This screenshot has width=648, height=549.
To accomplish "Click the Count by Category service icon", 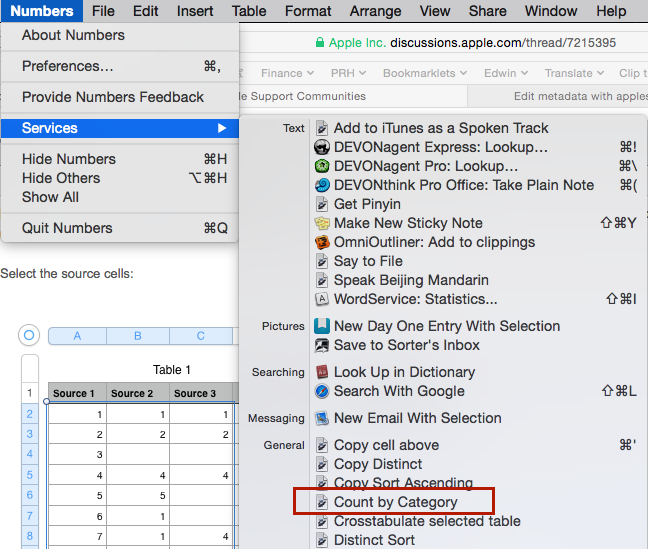I will (322, 502).
